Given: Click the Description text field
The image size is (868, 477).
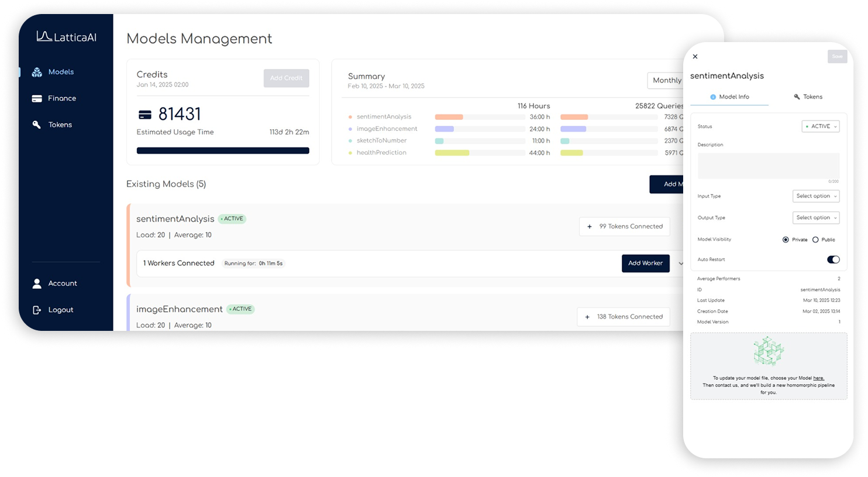Looking at the screenshot, I should tap(768, 166).
